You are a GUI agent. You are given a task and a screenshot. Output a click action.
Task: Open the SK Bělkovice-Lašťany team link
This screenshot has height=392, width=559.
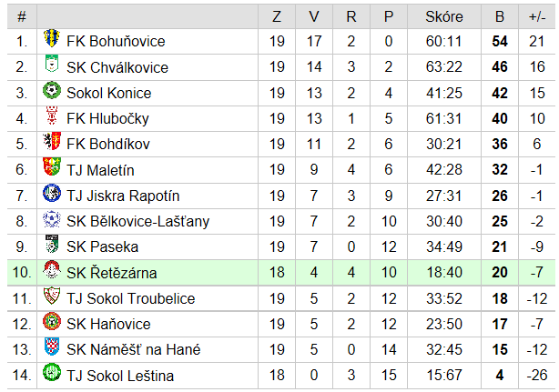138,221
